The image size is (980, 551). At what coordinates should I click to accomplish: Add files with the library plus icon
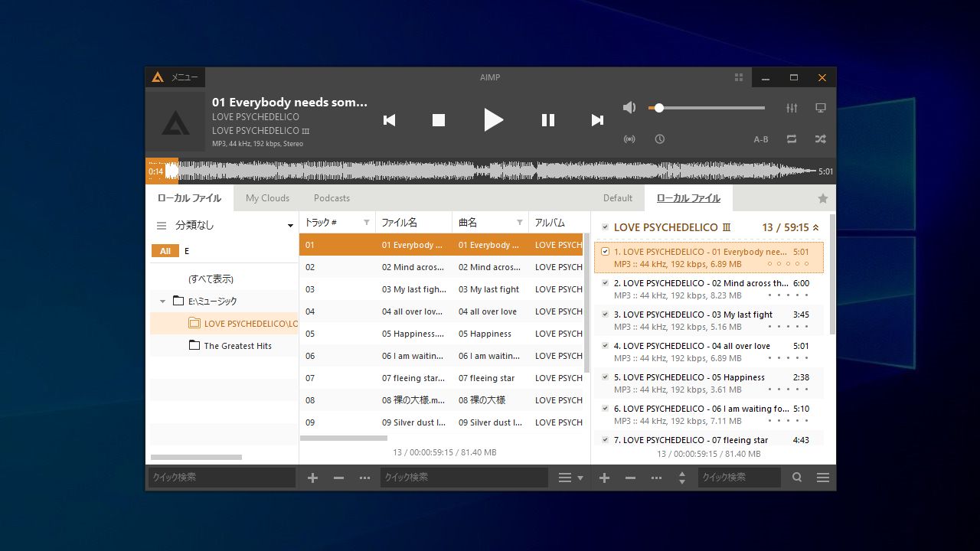tap(312, 478)
